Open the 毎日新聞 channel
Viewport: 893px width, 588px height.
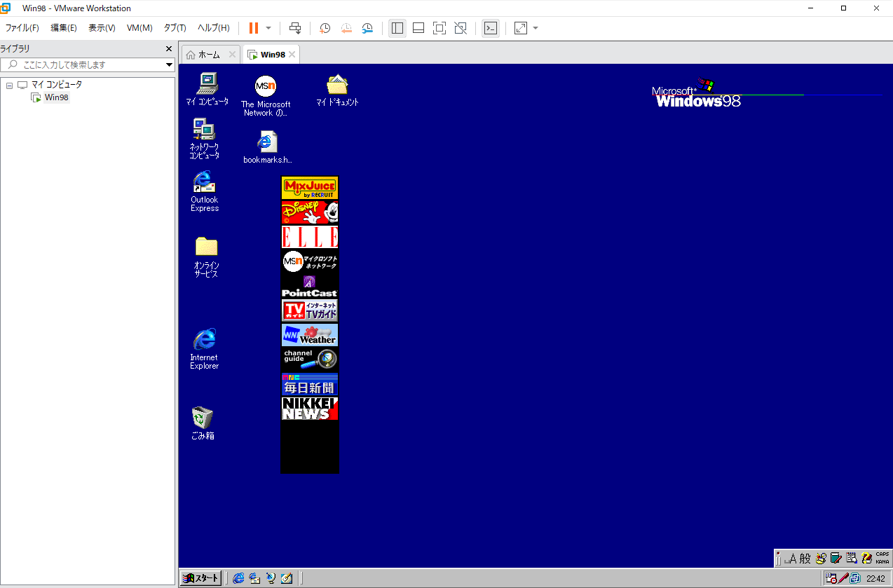[x=310, y=384]
